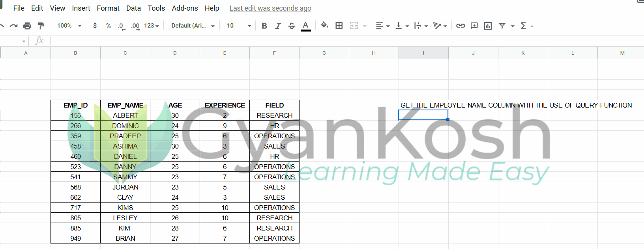Click the EMP_NAME header cell
The height and width of the screenshot is (249, 644).
click(125, 105)
